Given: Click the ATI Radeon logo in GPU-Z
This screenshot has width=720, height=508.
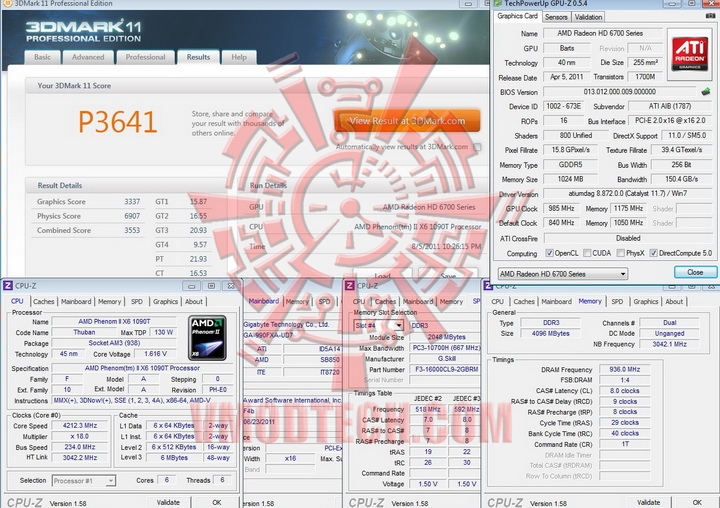Looking at the screenshot, I should (689, 53).
